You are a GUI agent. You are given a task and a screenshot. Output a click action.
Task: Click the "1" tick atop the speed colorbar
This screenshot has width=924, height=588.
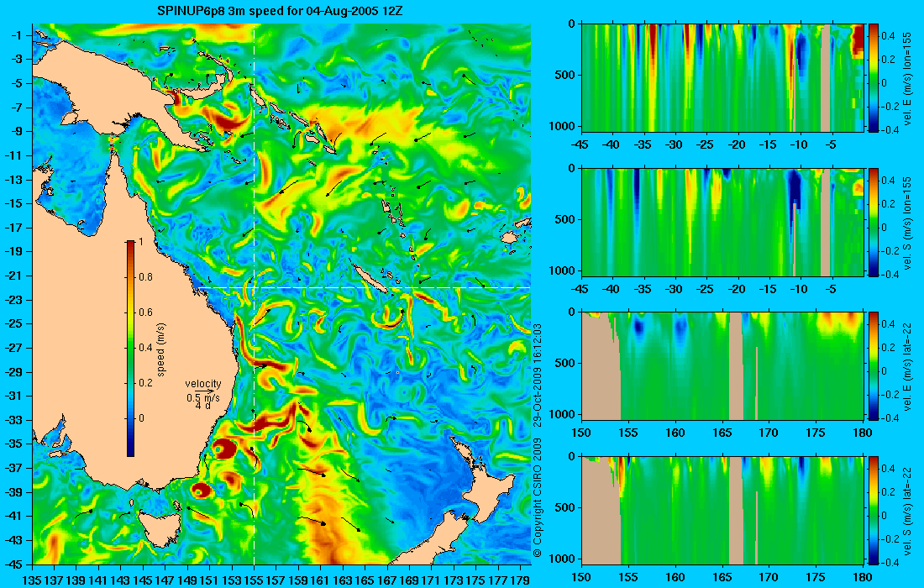[141, 242]
